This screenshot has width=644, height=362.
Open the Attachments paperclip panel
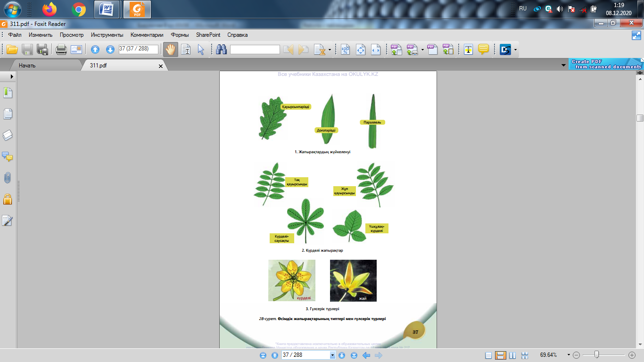coord(8,178)
